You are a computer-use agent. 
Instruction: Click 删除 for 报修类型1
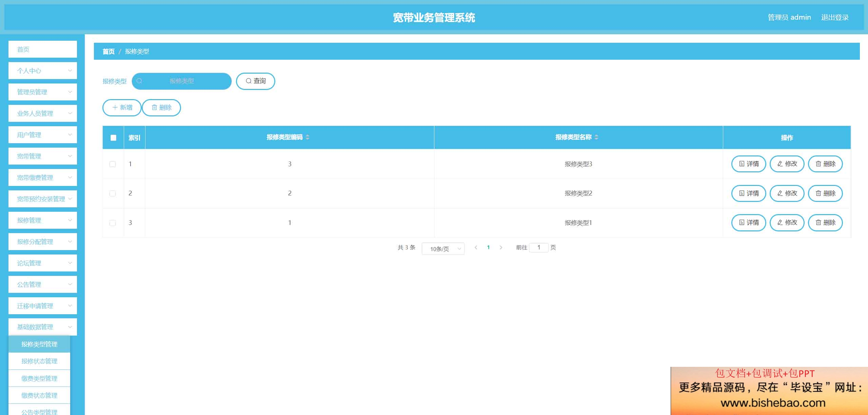coord(825,223)
